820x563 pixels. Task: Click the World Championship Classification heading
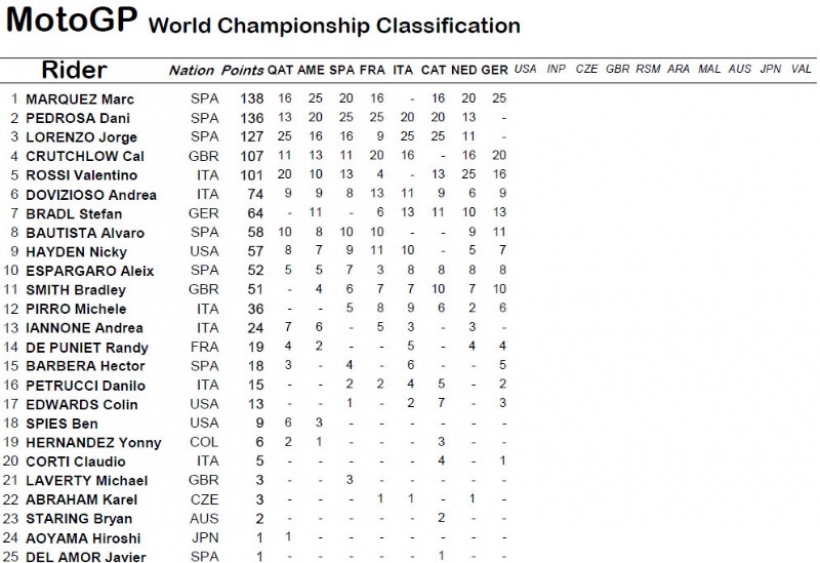pos(334,26)
